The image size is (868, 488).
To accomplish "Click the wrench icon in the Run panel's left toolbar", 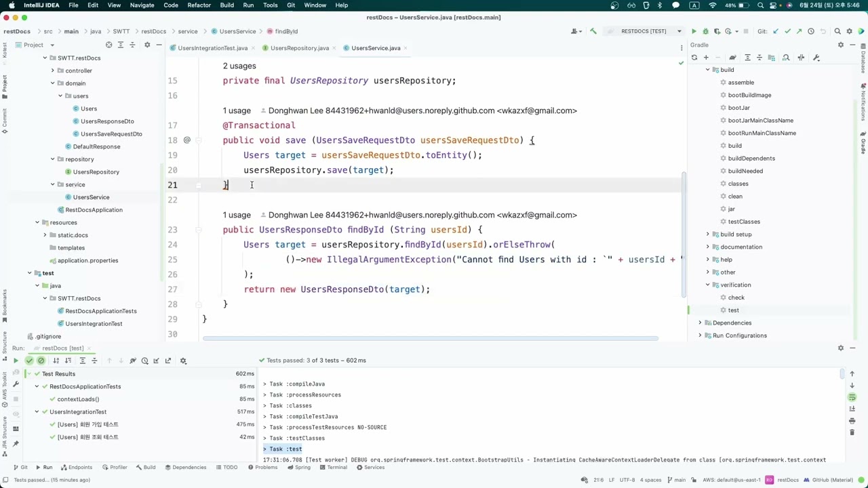I will (16, 384).
